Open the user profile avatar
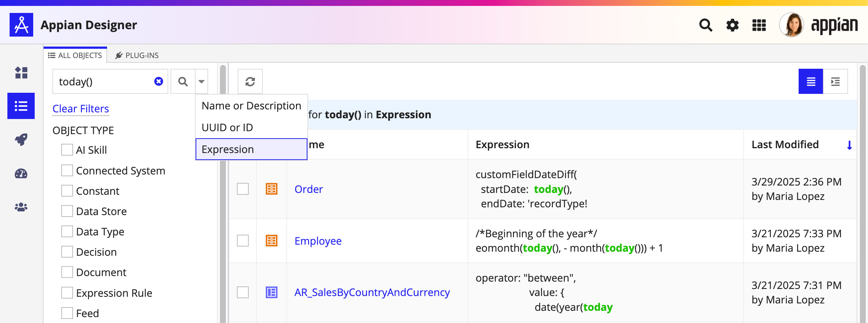The image size is (868, 323). (x=792, y=25)
